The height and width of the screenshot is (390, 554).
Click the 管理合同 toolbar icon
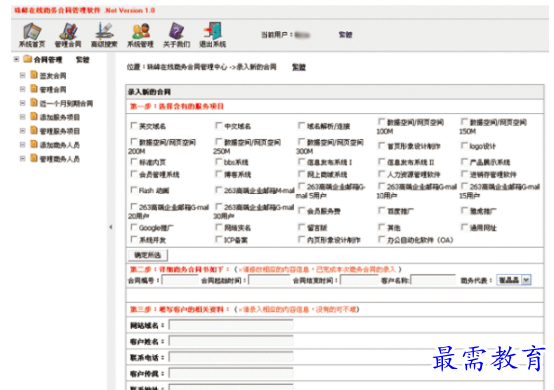pos(68,31)
